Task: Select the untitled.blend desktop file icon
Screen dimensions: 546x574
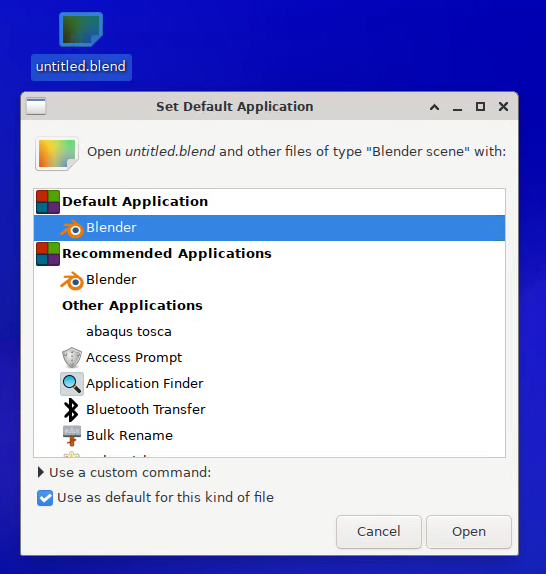Action: coord(81,29)
